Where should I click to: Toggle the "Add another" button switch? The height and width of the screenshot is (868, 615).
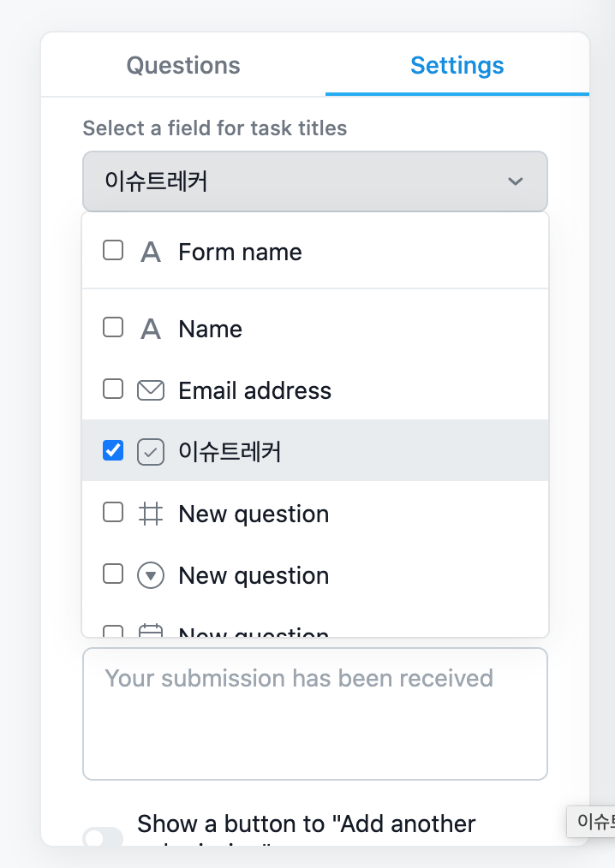coord(103,837)
